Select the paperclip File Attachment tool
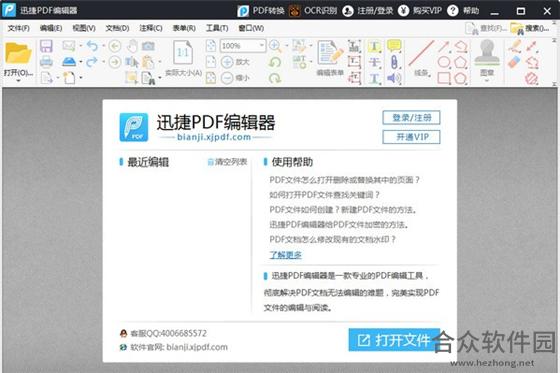 [x=394, y=62]
